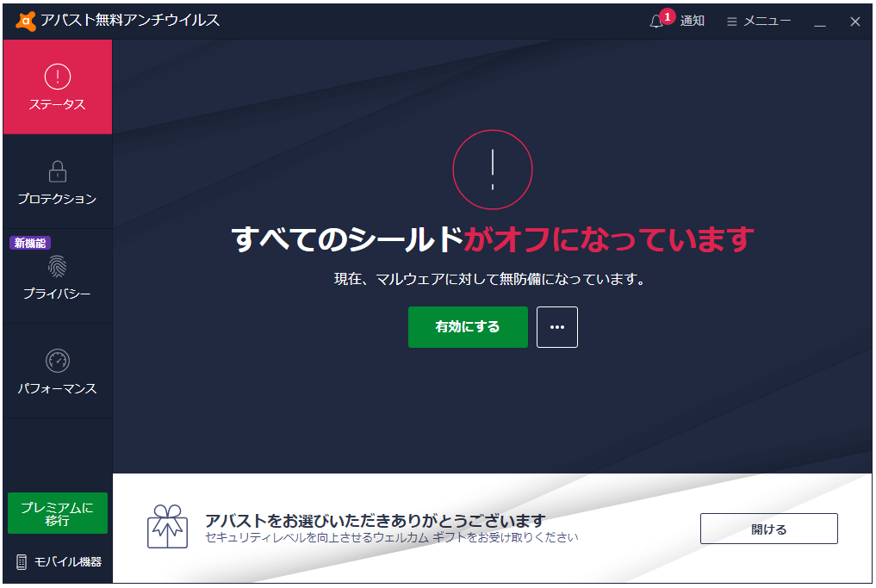Click the gift box icon
Image resolution: width=876 pixels, height=588 pixels.
click(x=168, y=526)
